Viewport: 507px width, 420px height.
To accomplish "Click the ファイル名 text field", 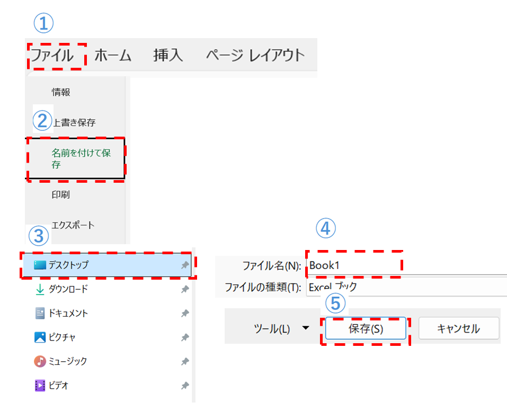I will click(x=403, y=266).
